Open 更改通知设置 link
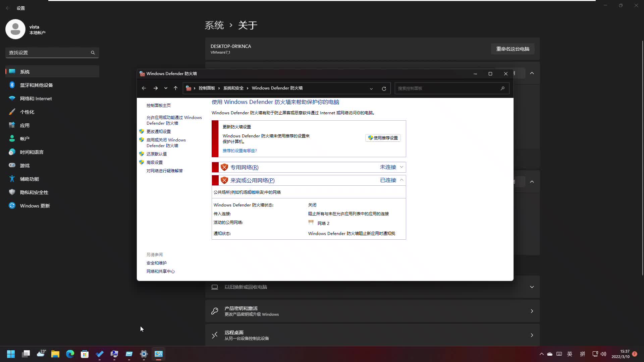This screenshot has width=644, height=362. (159, 131)
